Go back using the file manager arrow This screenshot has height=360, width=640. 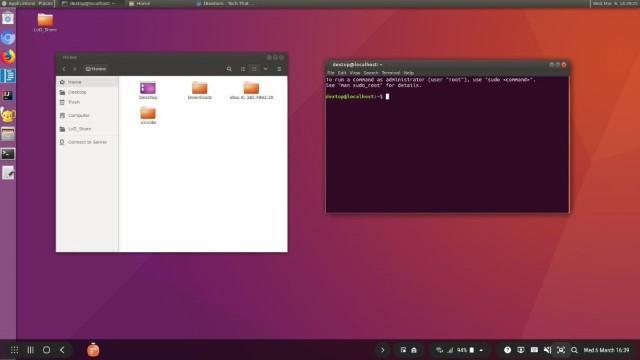tap(64, 69)
